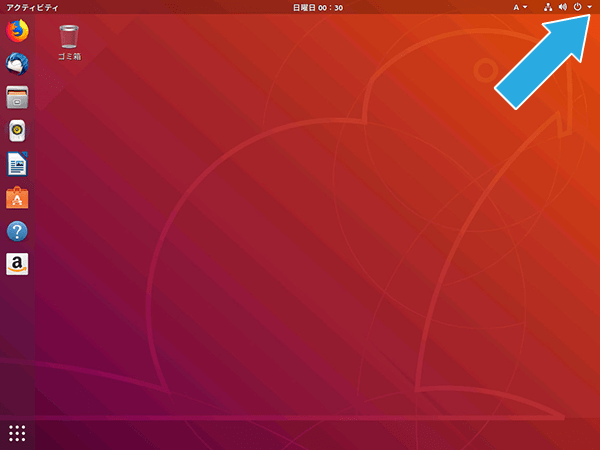Expand the system menu arrow
Viewport: 600px width, 450px height.
[589, 7]
